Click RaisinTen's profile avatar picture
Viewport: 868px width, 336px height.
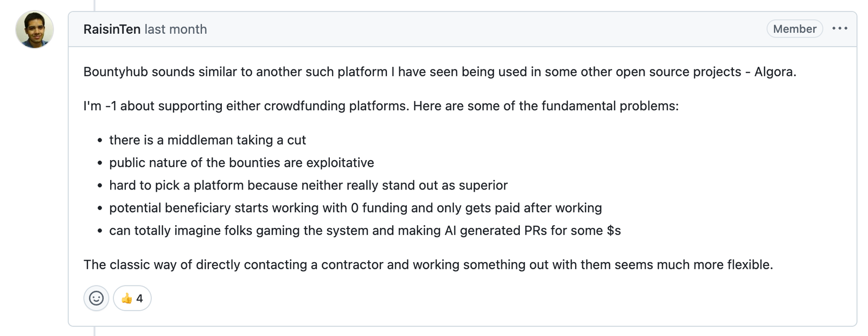click(35, 29)
